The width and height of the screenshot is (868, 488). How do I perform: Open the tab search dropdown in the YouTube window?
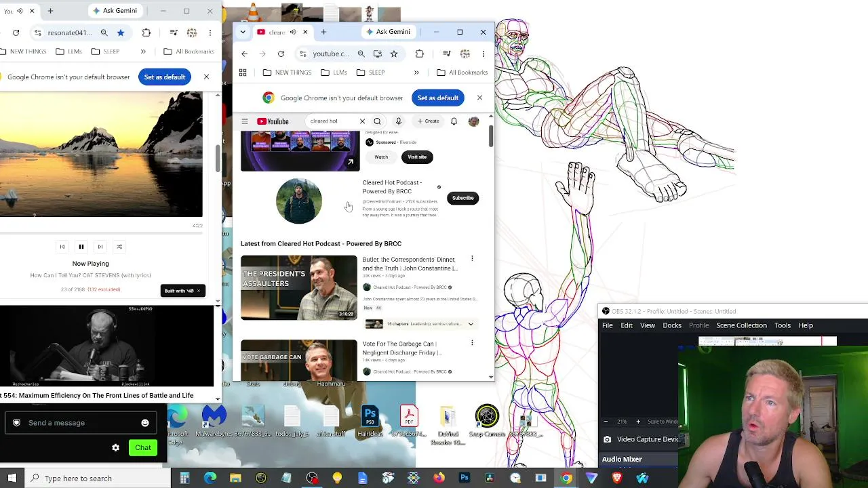point(243,32)
